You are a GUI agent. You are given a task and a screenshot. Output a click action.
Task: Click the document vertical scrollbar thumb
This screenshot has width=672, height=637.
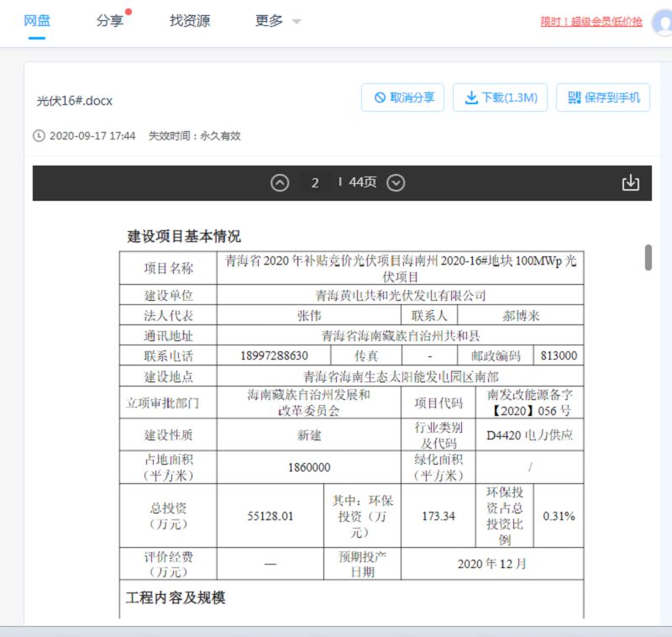[x=648, y=257]
